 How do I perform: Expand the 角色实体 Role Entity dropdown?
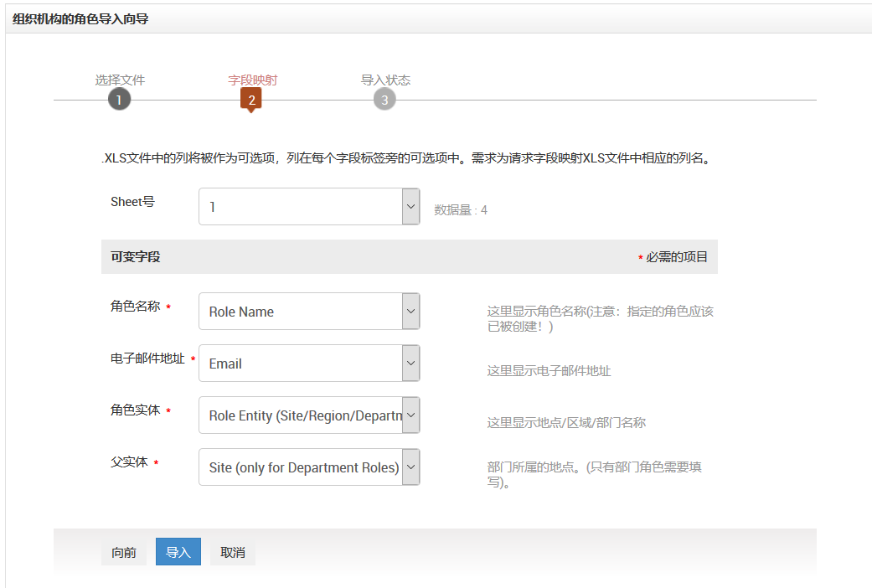click(x=309, y=415)
